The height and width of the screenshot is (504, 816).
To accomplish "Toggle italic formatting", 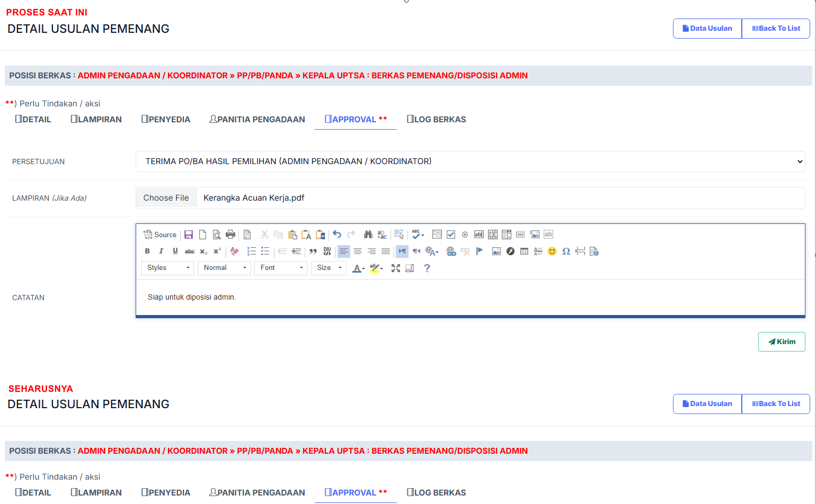I will tap(161, 251).
